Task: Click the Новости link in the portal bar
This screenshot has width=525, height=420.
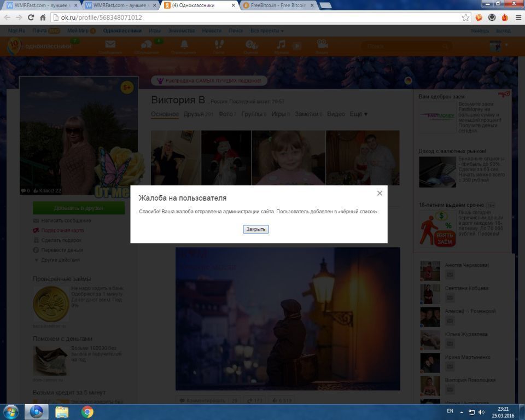Action: click(212, 31)
